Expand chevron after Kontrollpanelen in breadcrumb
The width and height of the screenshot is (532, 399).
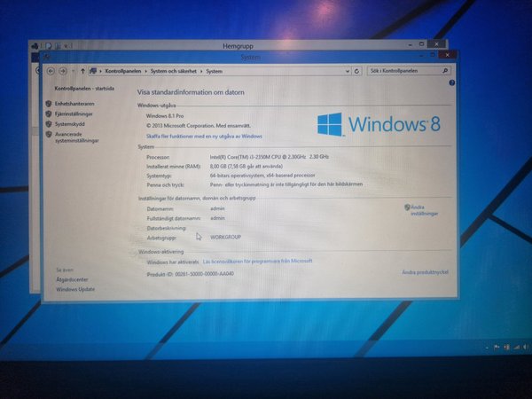click(x=143, y=70)
